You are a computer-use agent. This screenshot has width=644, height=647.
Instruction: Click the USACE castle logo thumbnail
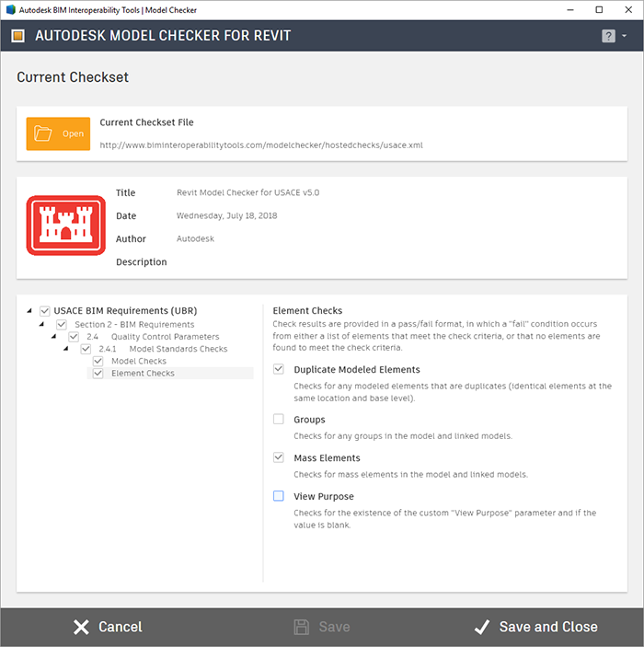pos(66,225)
